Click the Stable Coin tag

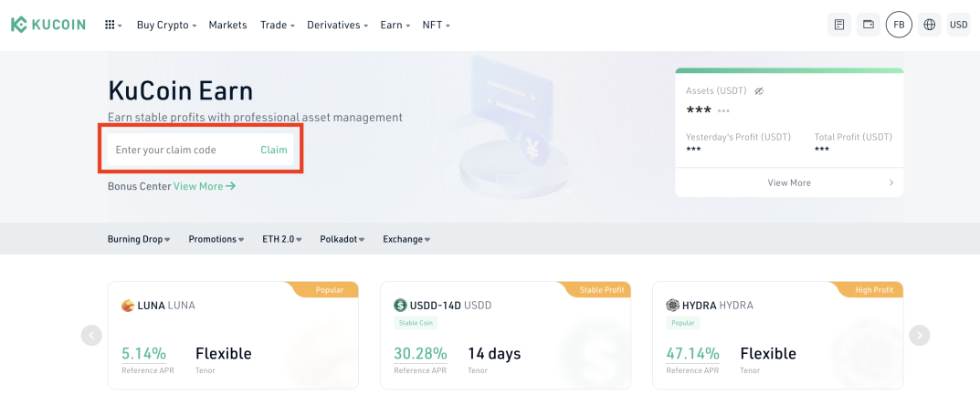click(x=416, y=323)
